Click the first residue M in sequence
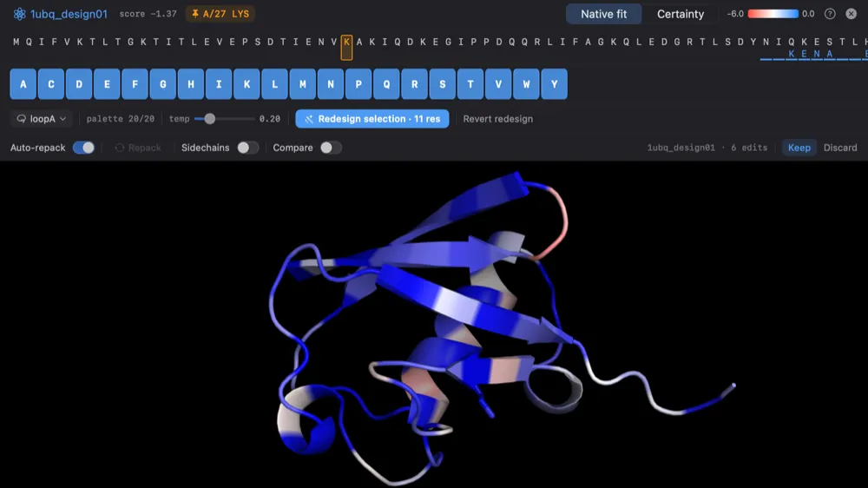868x488 pixels. pos(16,42)
